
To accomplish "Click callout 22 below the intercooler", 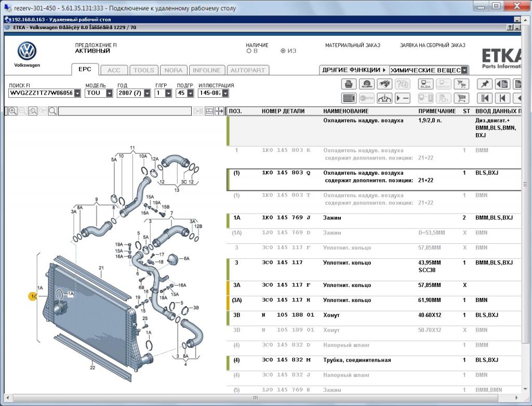I will coord(92,368).
